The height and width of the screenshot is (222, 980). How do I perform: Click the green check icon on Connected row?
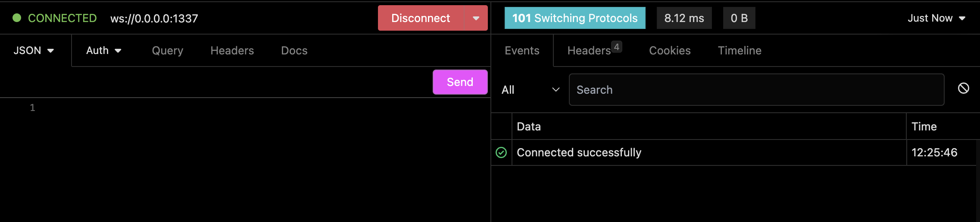pyautogui.click(x=501, y=152)
